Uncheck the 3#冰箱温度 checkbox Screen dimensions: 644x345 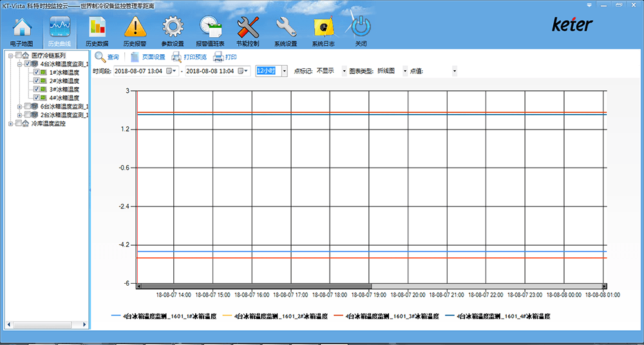37,89
